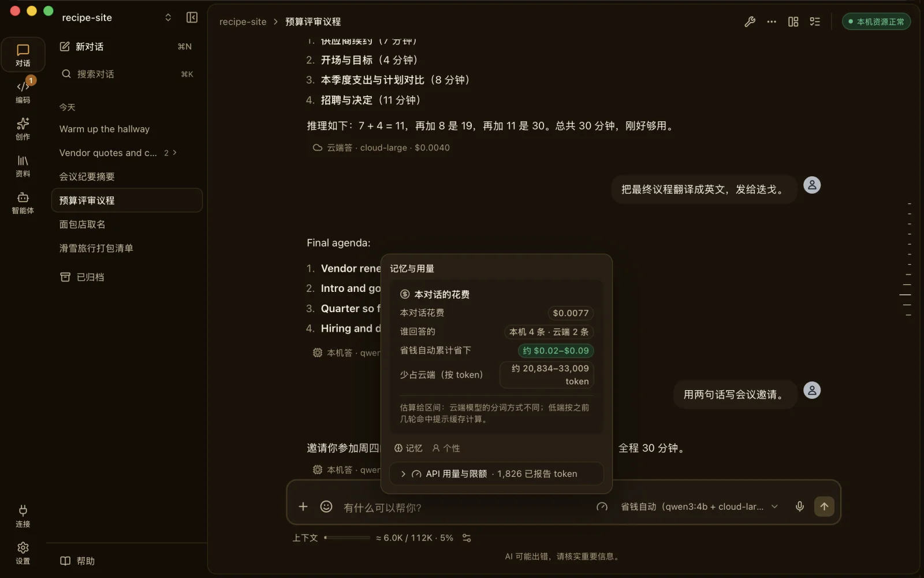924x578 pixels.
Task: Open the 智能体 agents section
Action: pos(23,203)
